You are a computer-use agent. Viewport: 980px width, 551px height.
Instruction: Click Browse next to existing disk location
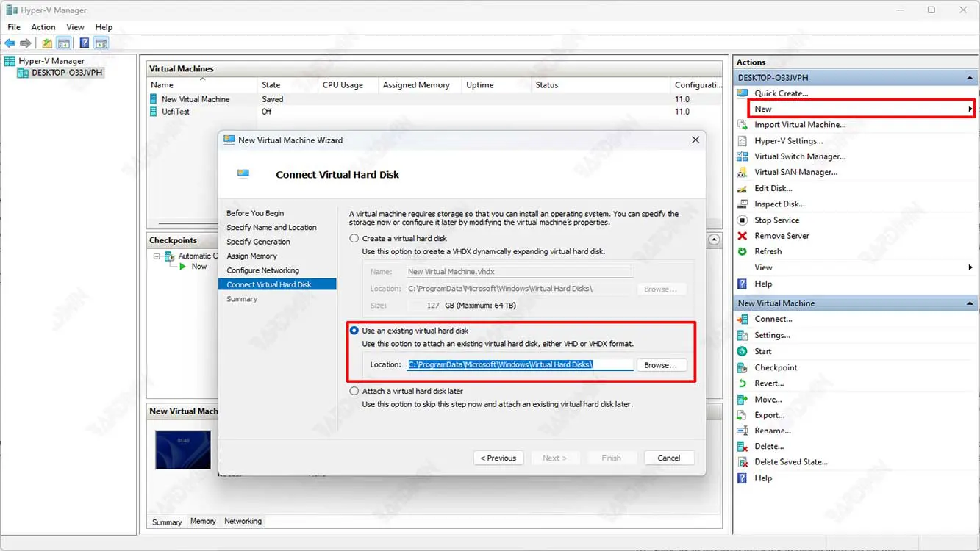click(x=660, y=364)
